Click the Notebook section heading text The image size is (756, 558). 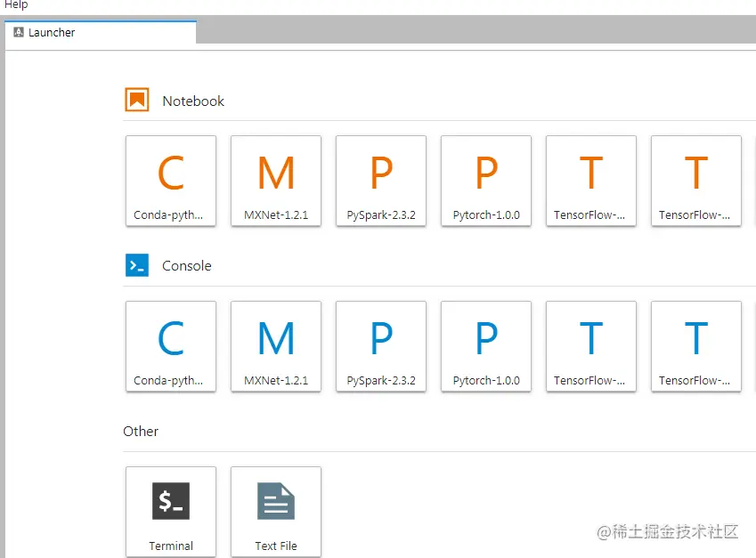click(x=193, y=101)
